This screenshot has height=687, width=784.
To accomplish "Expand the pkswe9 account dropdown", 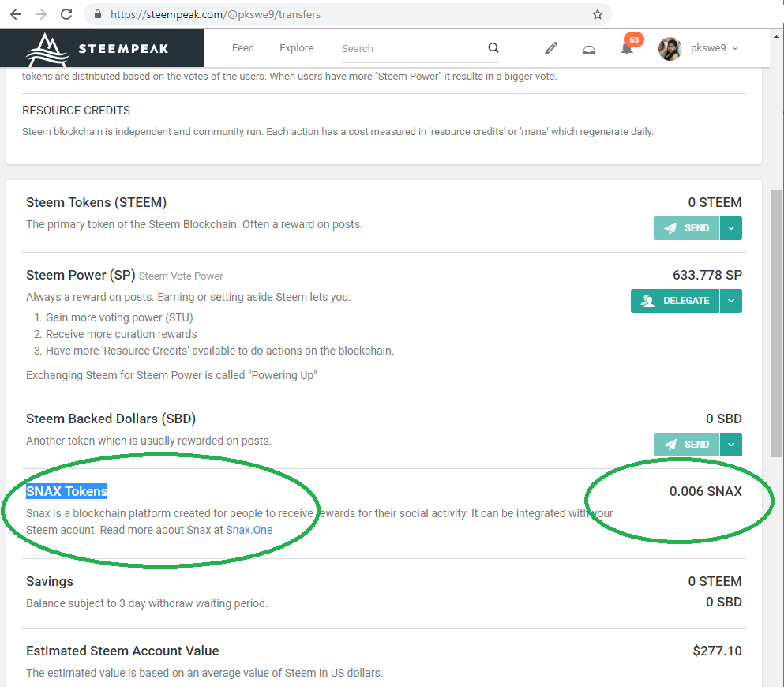I will (x=735, y=48).
